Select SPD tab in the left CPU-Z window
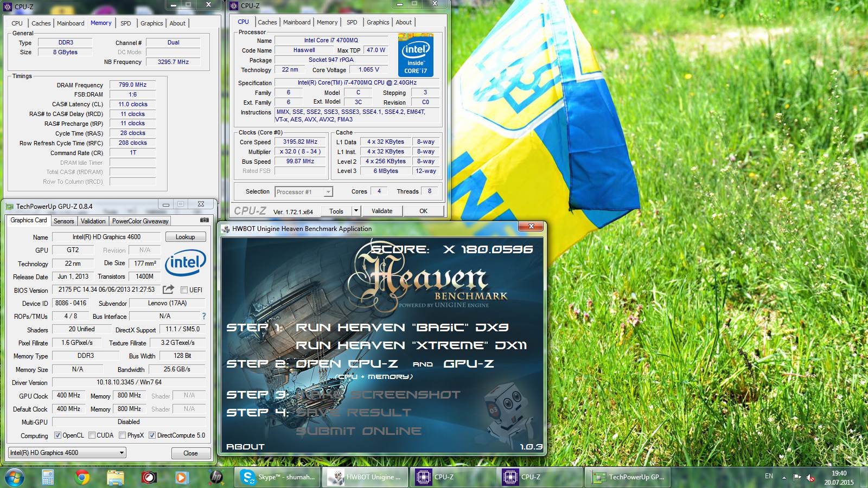This screenshot has height=488, width=868. tap(125, 23)
